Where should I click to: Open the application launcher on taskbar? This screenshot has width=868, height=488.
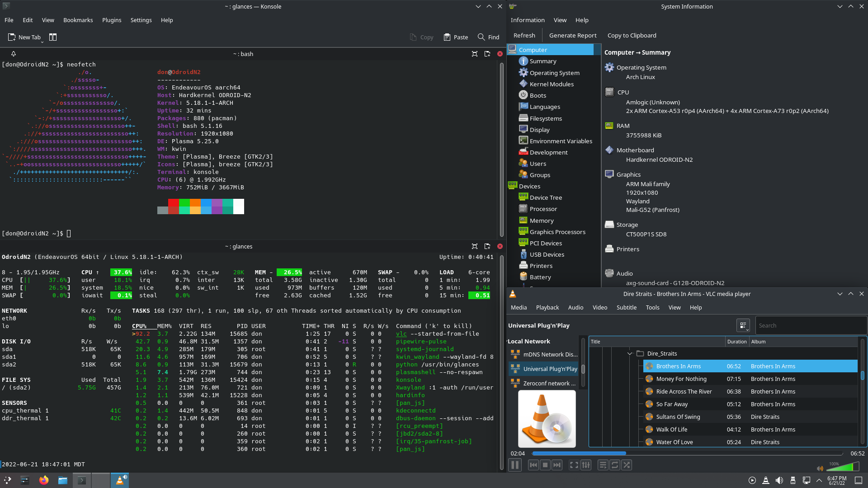coord(8,480)
